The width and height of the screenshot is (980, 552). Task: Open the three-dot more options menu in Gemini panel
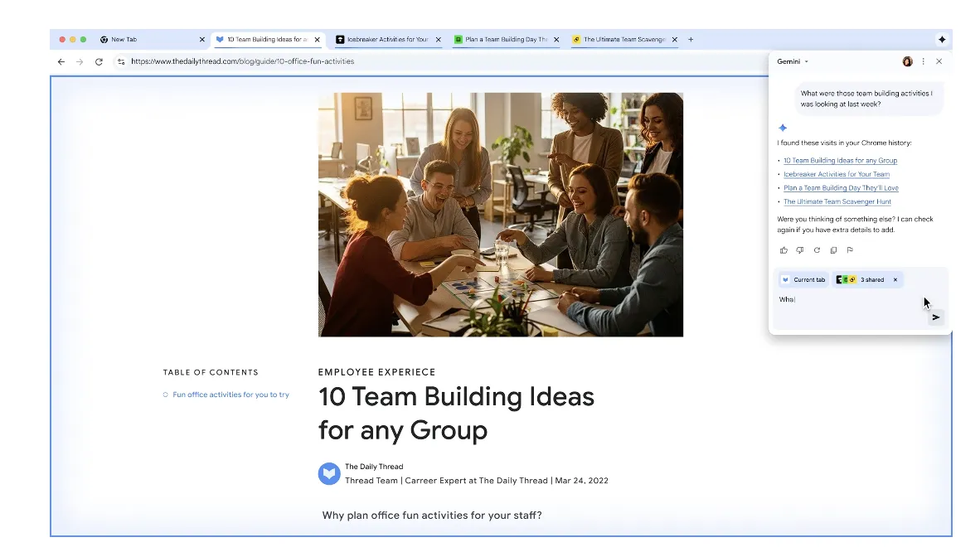point(924,61)
